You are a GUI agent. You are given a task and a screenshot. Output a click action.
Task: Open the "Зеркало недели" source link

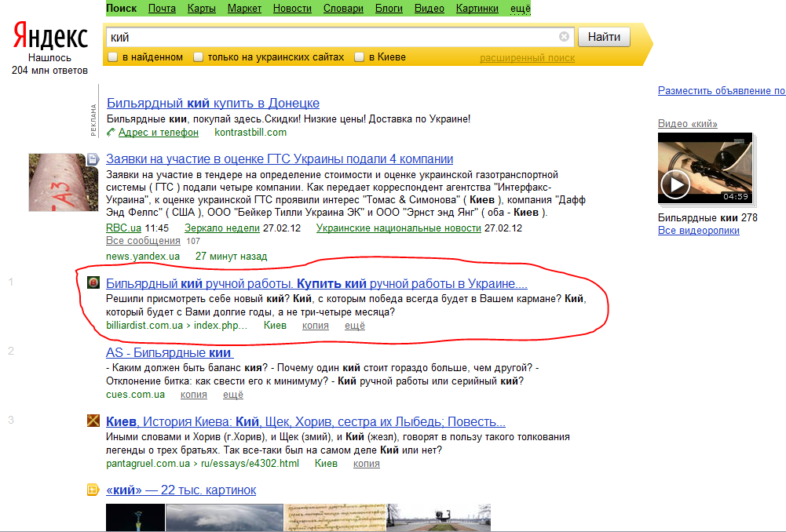point(222,228)
